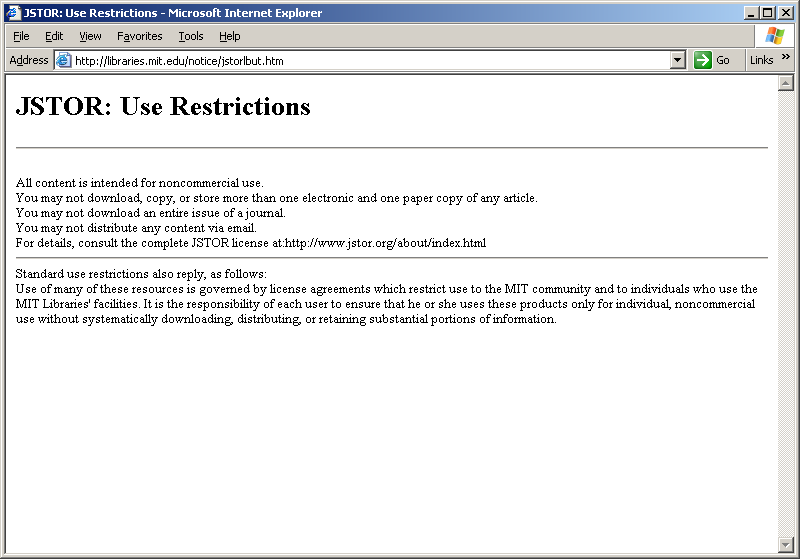The width and height of the screenshot is (800, 559).
Task: Maximize the Internet Explorer window
Action: point(768,13)
